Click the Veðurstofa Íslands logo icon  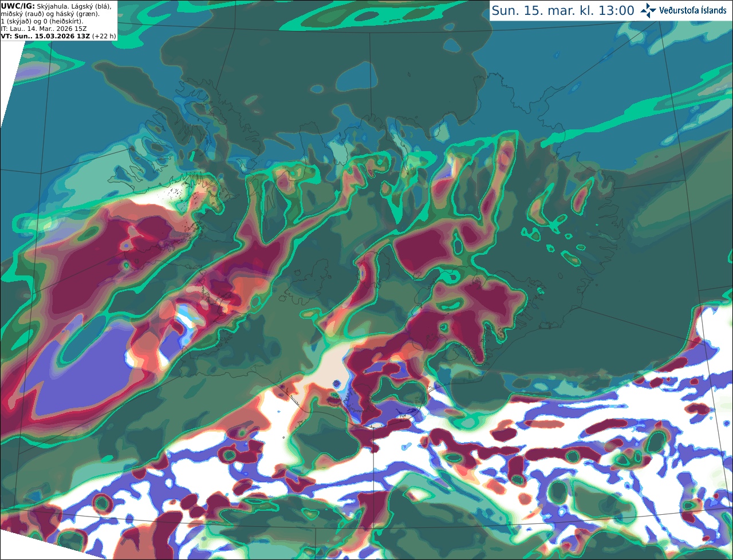click(x=649, y=10)
